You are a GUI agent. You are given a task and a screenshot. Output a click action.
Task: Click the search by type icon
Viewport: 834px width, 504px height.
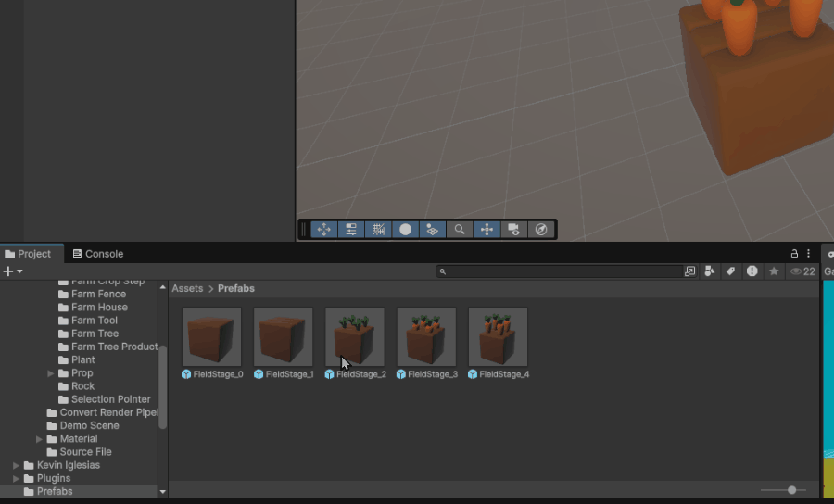pyautogui.click(x=710, y=271)
